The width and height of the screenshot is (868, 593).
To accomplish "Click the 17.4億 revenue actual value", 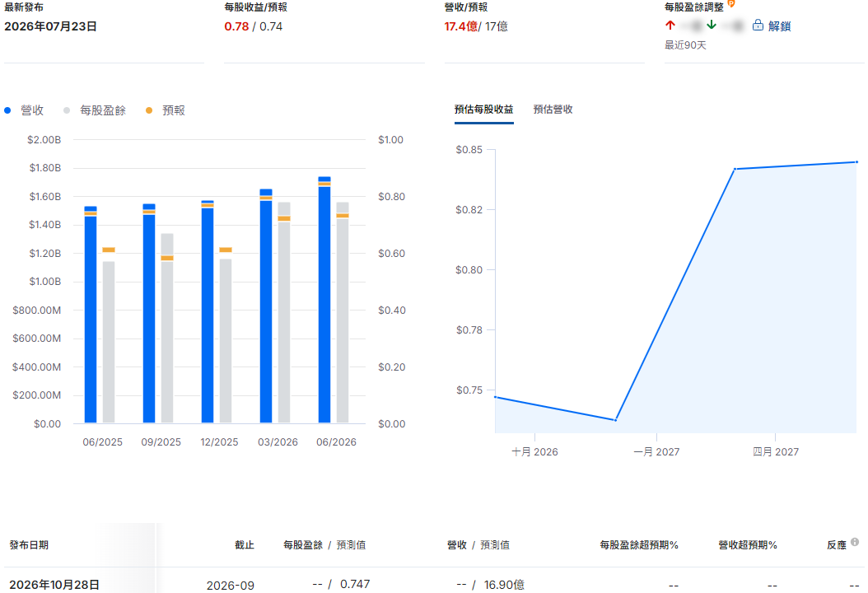I will tap(460, 26).
